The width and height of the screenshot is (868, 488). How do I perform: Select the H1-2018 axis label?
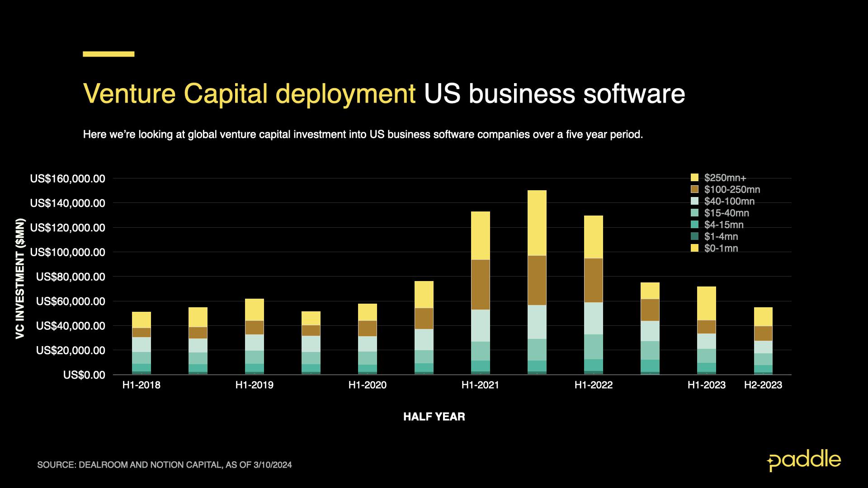point(142,385)
